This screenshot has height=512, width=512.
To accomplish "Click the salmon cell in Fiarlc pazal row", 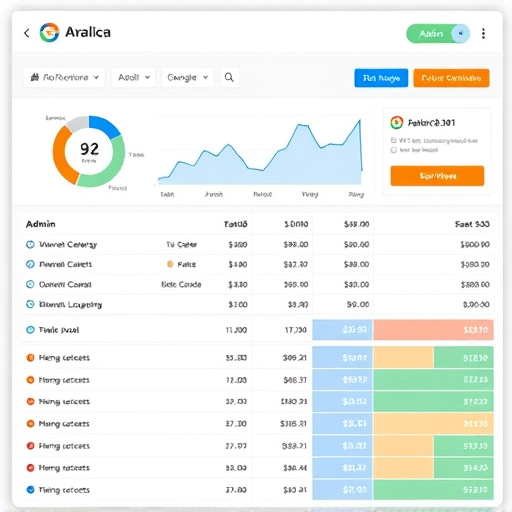I will 433,330.
